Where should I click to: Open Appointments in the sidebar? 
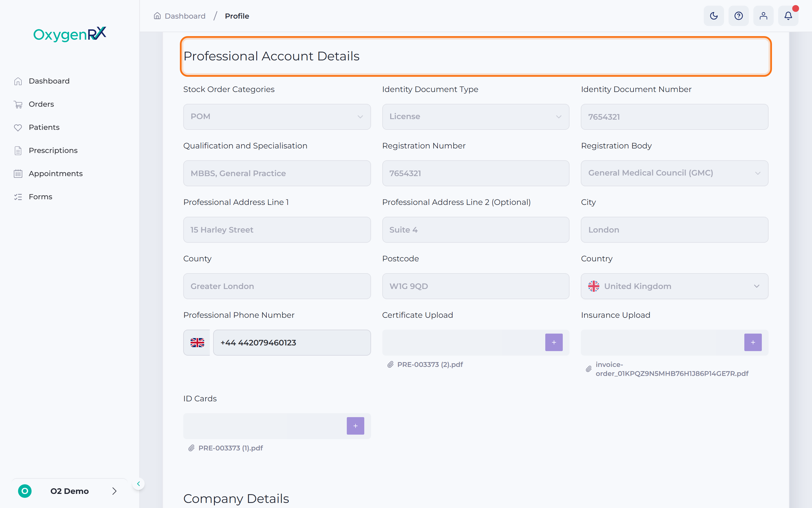55,174
